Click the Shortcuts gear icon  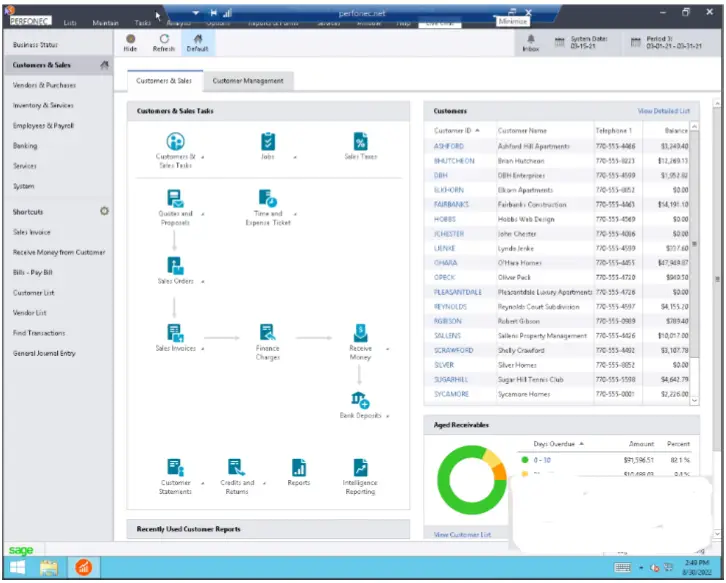105,211
